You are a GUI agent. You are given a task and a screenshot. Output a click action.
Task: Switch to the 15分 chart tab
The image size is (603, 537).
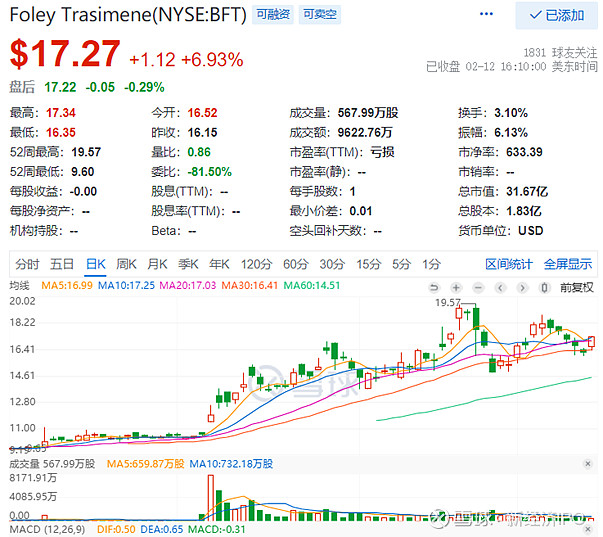(368, 264)
